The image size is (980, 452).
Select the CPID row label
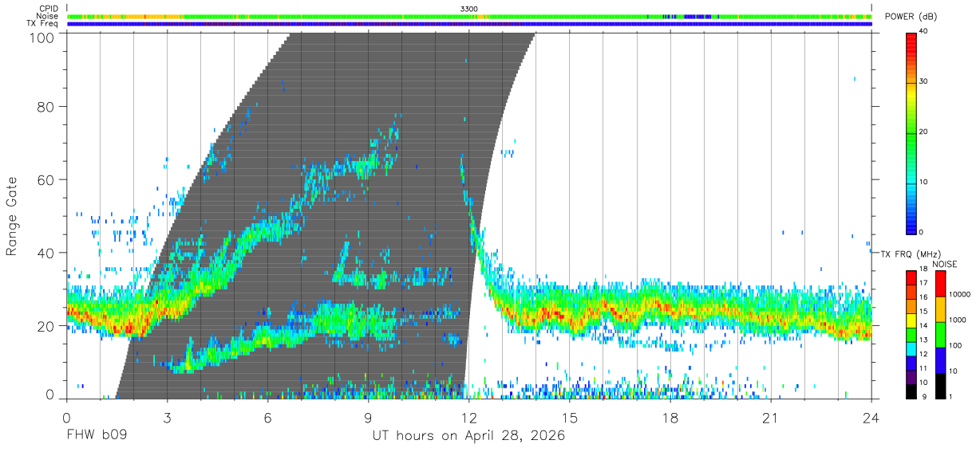(49, 8)
